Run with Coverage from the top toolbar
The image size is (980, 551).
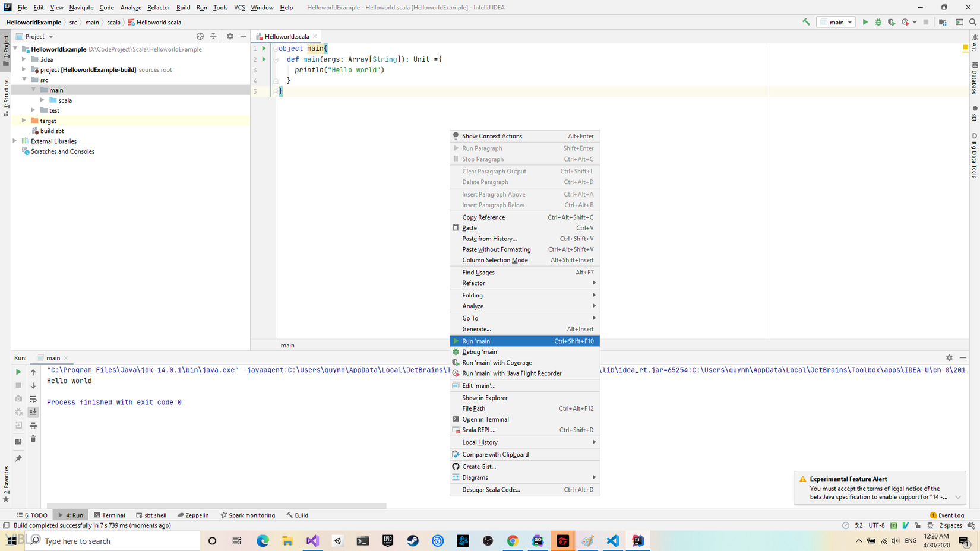click(x=892, y=22)
